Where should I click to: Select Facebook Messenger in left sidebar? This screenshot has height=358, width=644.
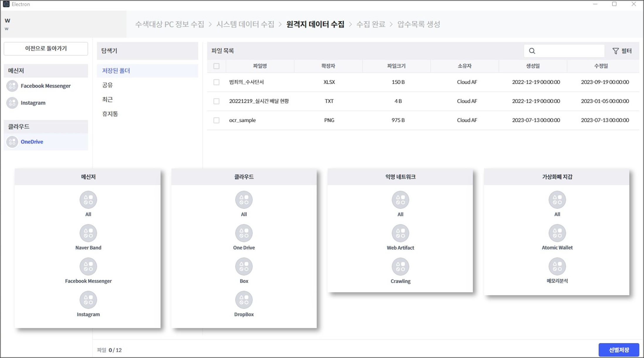tap(45, 86)
